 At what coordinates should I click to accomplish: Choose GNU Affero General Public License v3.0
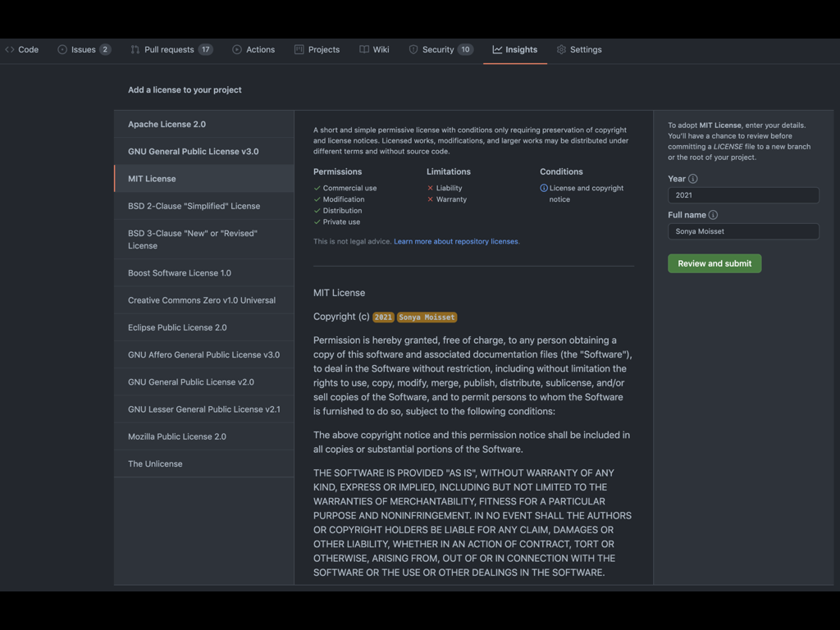click(204, 354)
